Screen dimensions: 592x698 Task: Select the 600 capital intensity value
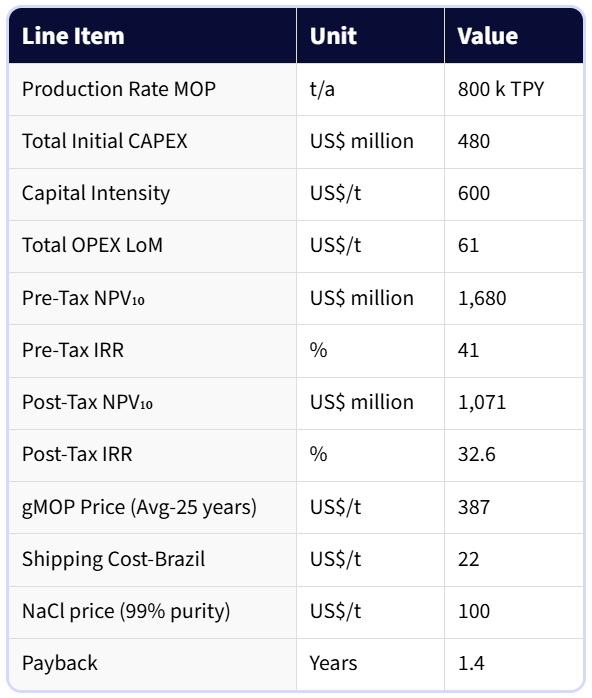474,193
